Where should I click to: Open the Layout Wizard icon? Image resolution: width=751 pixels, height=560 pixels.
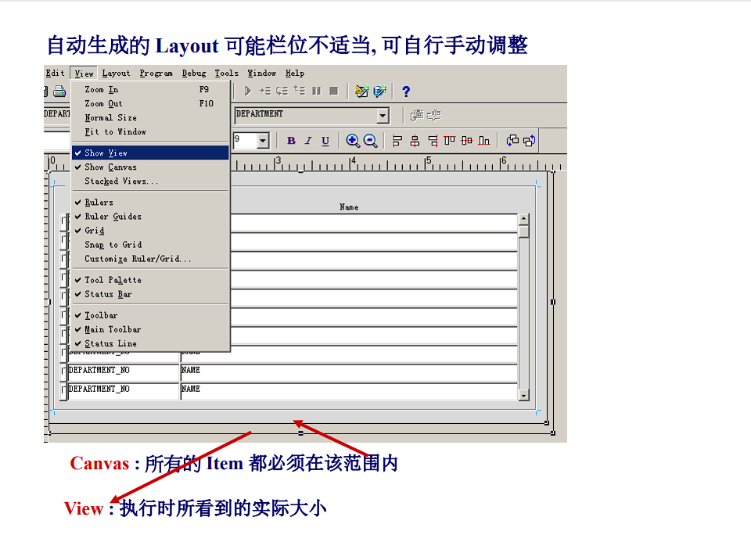362,91
